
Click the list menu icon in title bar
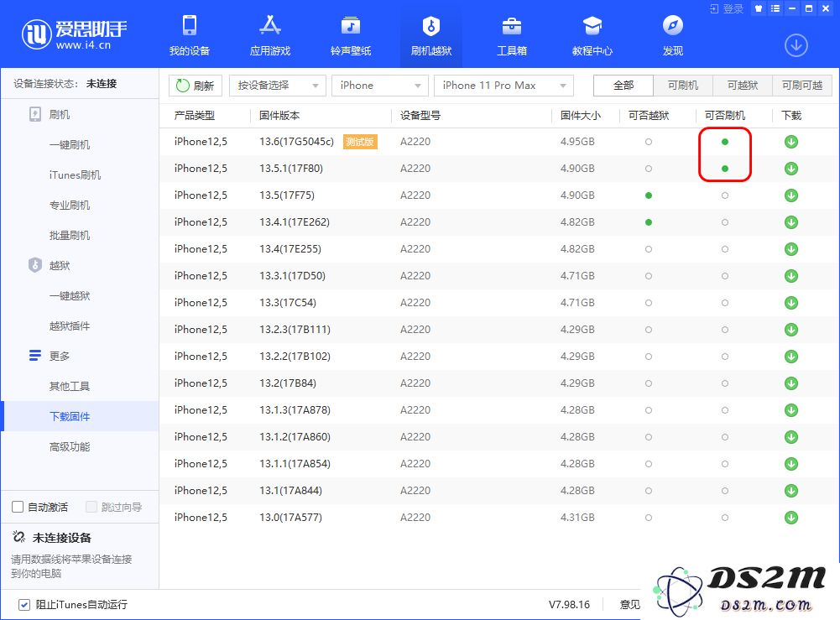(x=775, y=8)
